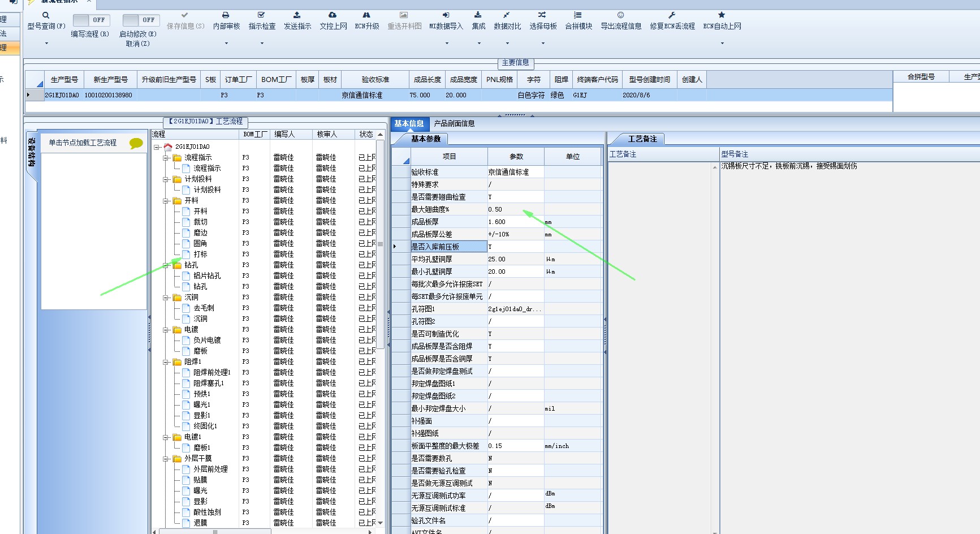Click the 文控上网 cloud icon
The image size is (980, 534).
click(333, 15)
